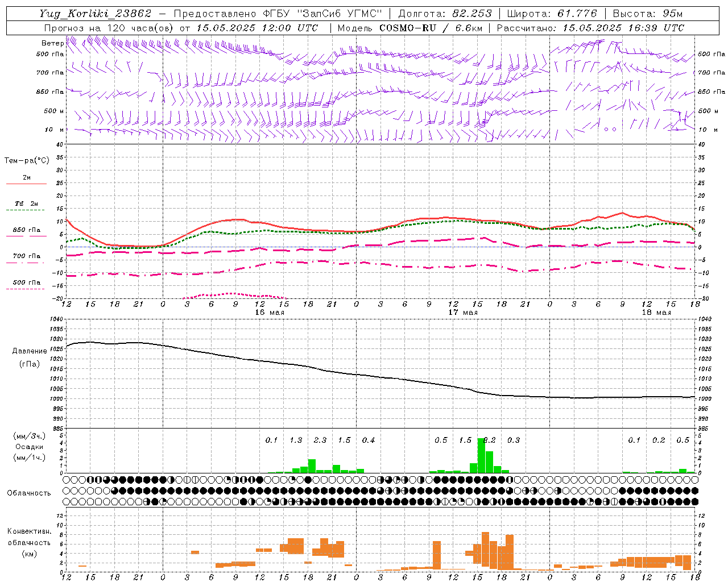Click the tallest orange convective cloud bar
Image resolution: width=728 pixels, height=582 pixels.
tap(485, 549)
